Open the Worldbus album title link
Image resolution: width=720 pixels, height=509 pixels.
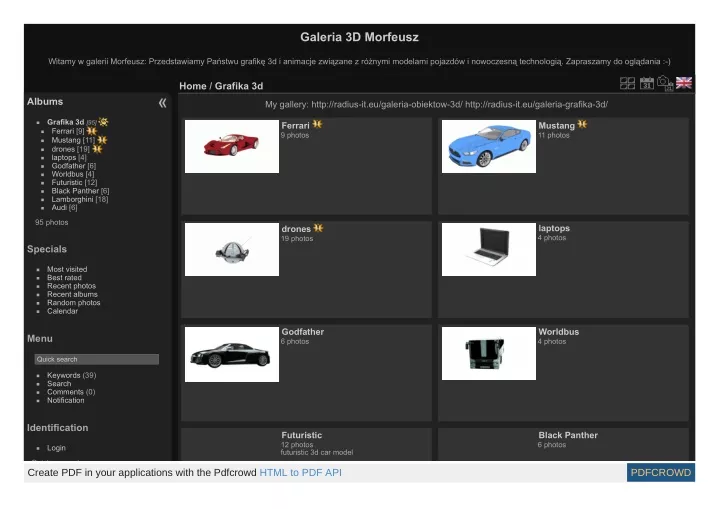[558, 332]
